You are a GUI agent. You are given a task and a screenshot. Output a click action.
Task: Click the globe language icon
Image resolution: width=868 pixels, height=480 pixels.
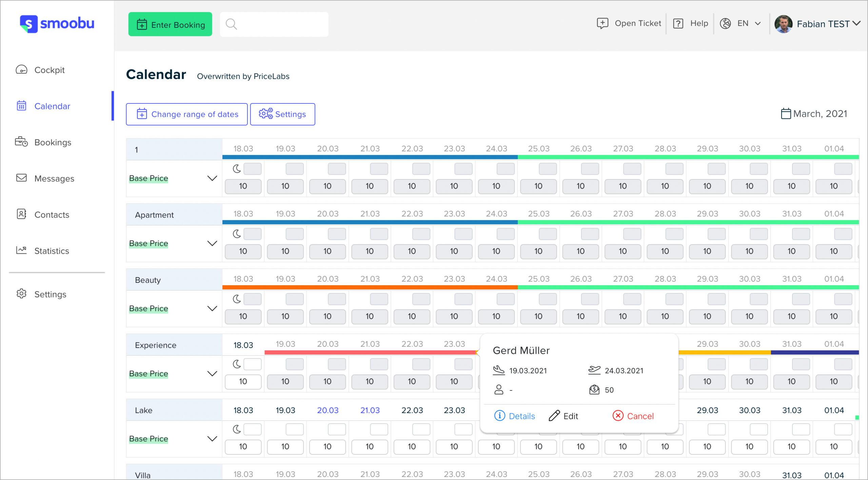(x=725, y=23)
